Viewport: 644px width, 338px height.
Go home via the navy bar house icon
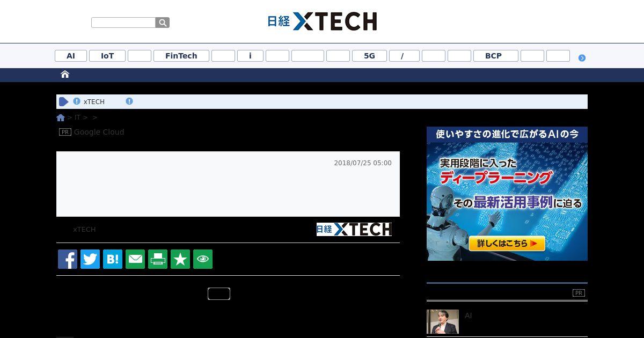65,75
